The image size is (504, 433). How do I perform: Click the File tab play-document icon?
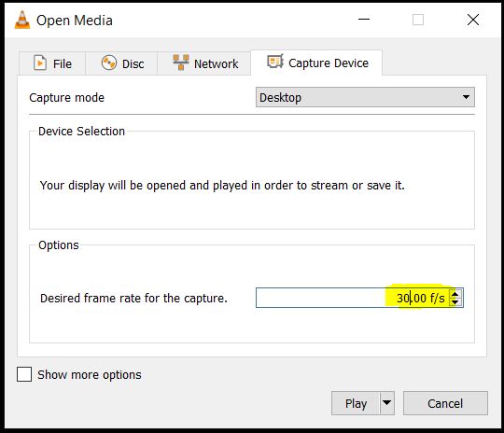(40, 63)
